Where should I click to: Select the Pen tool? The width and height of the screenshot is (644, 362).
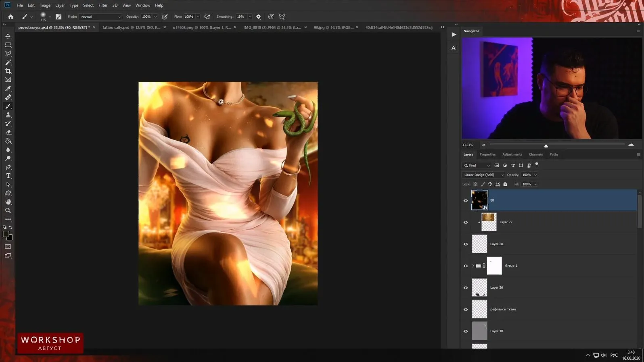pos(8,167)
